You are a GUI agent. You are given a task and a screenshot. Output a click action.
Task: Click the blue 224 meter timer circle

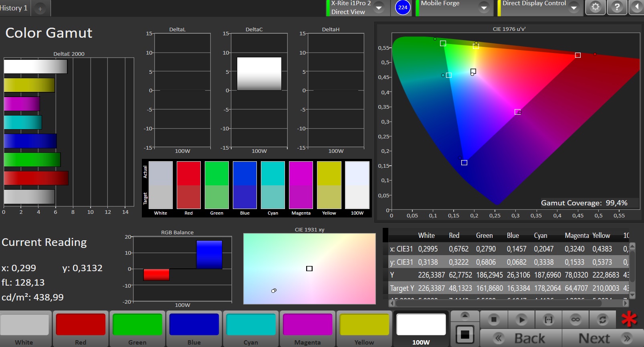403,7
